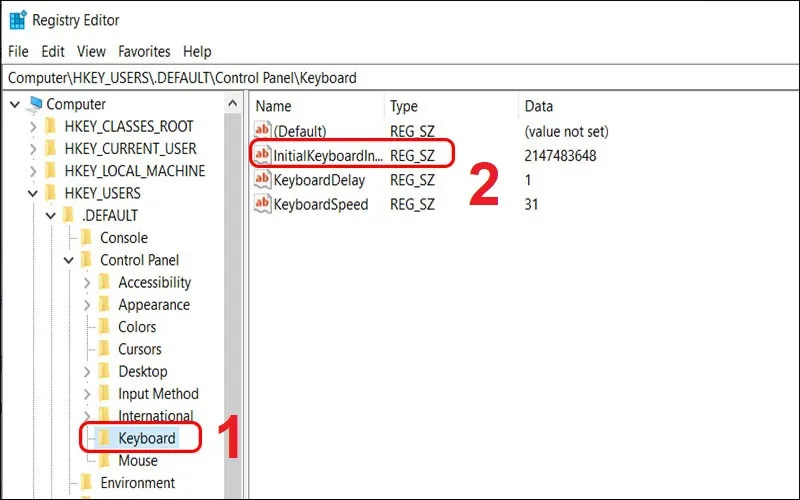This screenshot has height=500, width=800.
Task: Open the Edit menu
Action: [x=54, y=51]
